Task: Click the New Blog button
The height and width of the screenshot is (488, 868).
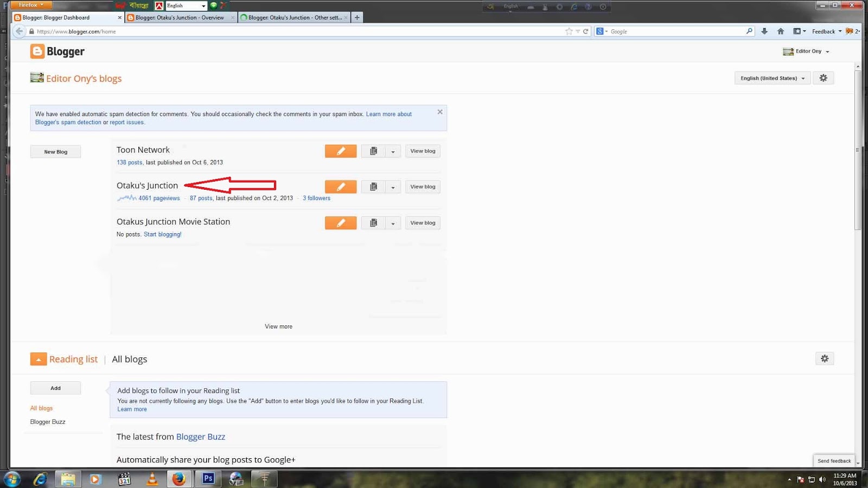Action: point(55,152)
